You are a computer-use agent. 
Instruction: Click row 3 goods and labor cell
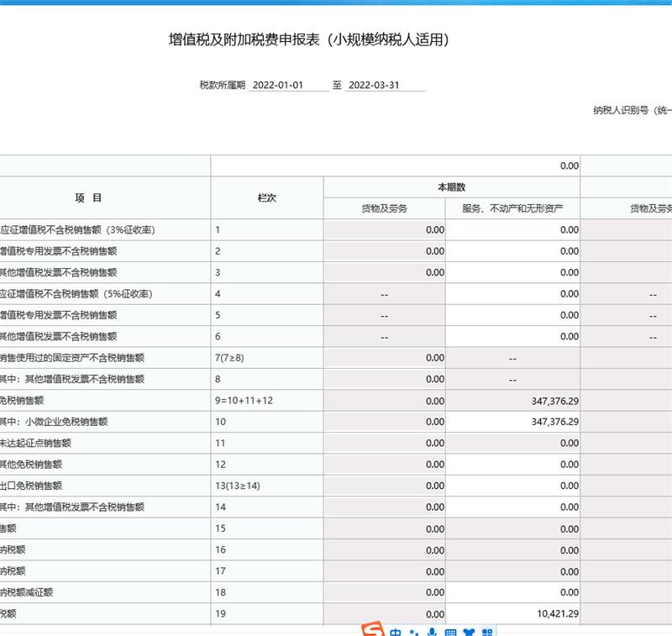tap(384, 272)
